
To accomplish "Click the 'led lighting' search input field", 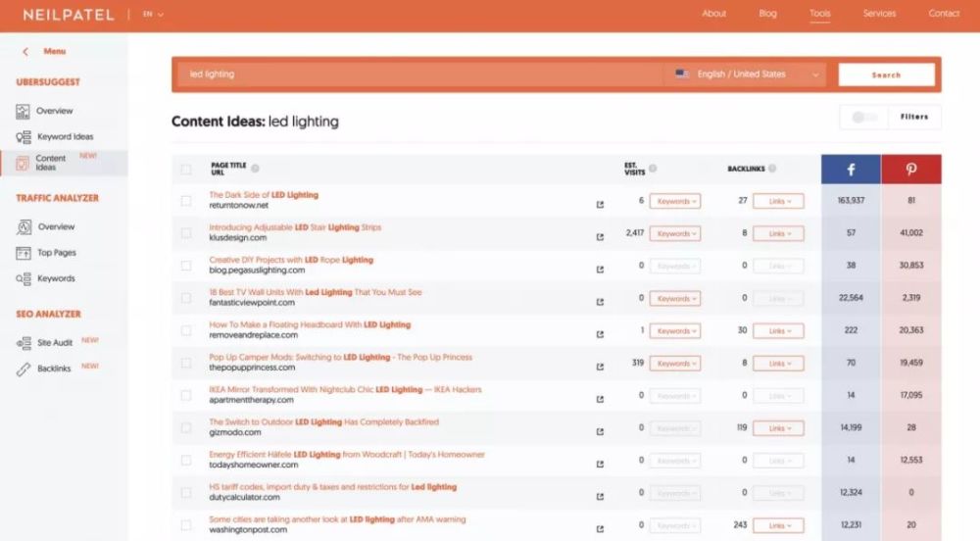I will point(418,74).
